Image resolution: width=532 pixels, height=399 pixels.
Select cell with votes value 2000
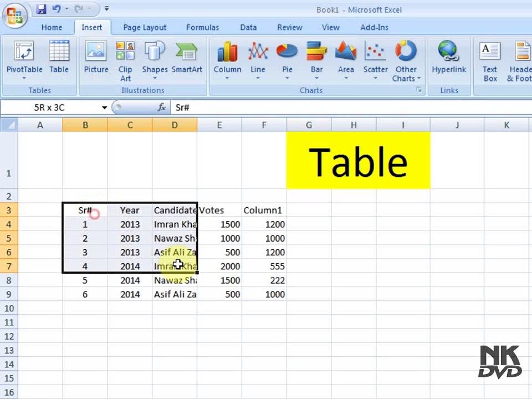219,267
